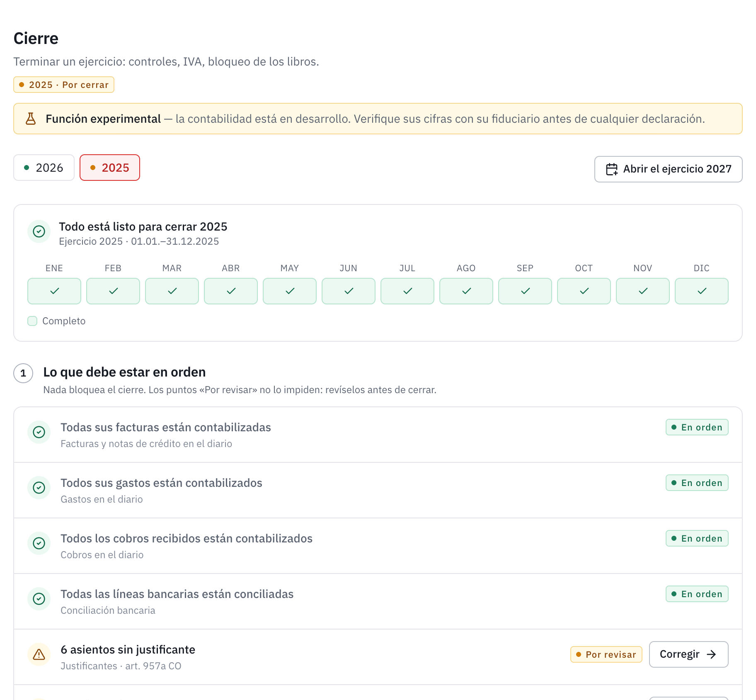Select the OCT month checkmark box

584,291
